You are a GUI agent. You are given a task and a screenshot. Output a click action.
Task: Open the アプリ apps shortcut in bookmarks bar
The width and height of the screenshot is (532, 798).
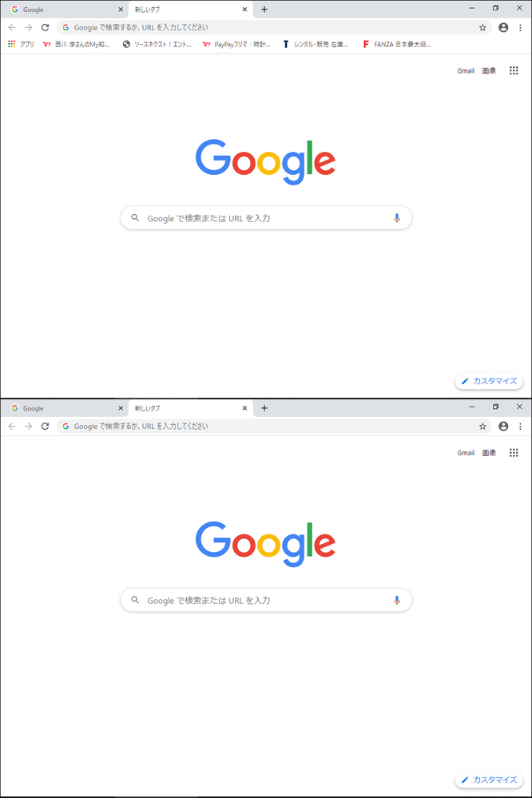pos(21,44)
